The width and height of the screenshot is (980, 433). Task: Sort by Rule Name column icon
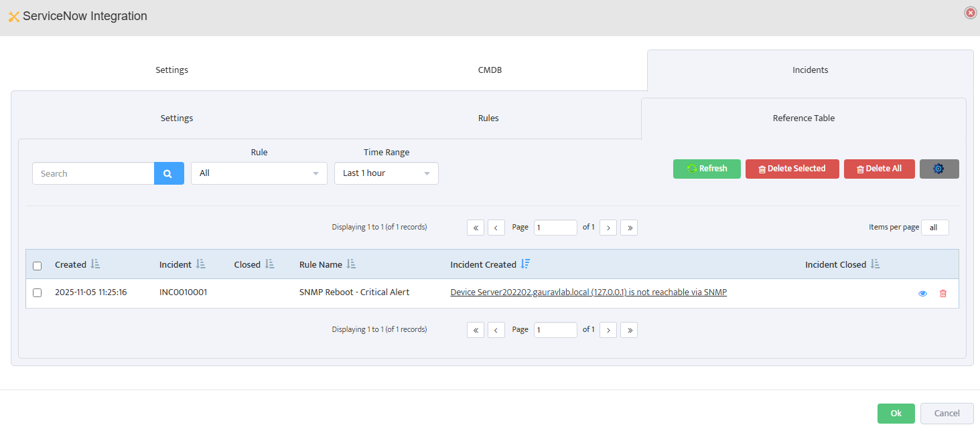(351, 264)
